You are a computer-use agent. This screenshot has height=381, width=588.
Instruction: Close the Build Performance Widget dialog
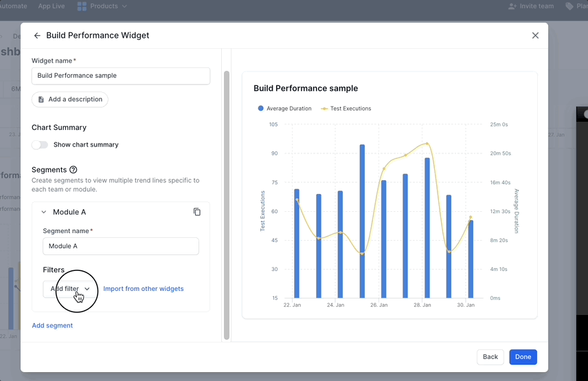(x=535, y=36)
